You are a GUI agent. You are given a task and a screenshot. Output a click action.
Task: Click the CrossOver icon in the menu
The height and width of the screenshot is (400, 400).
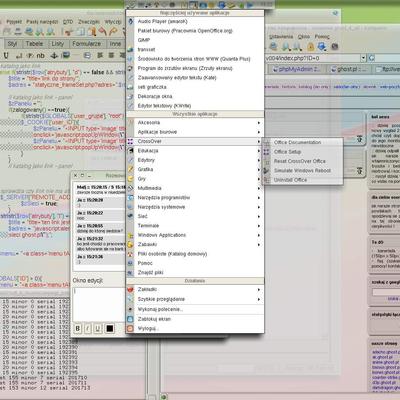[x=130, y=141]
